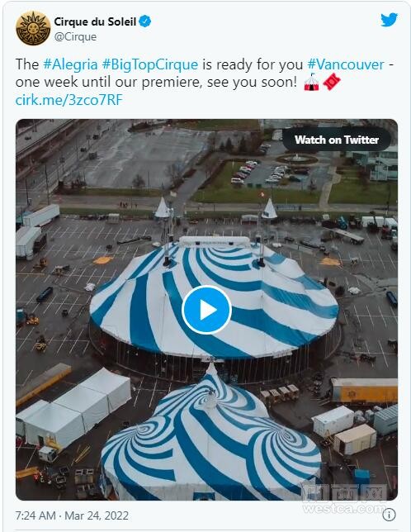Screen dimensions: 411x532
Task: Follow the cirk.me/3zco7RF link
Action: (x=68, y=100)
